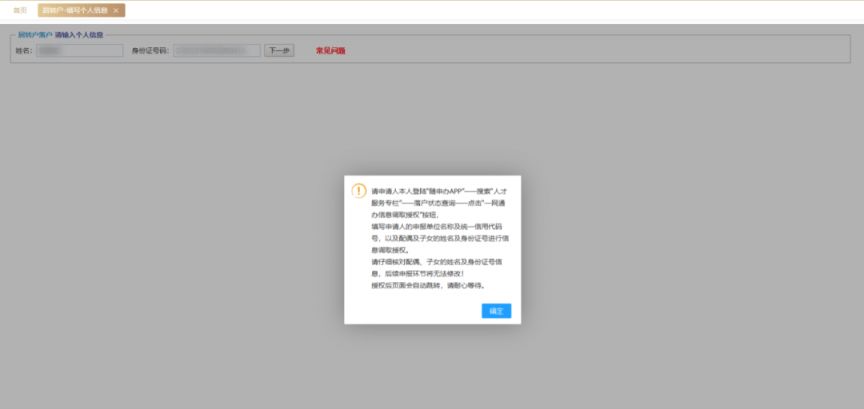
Task: Click the 身份证号码 field label
Action: (x=150, y=51)
